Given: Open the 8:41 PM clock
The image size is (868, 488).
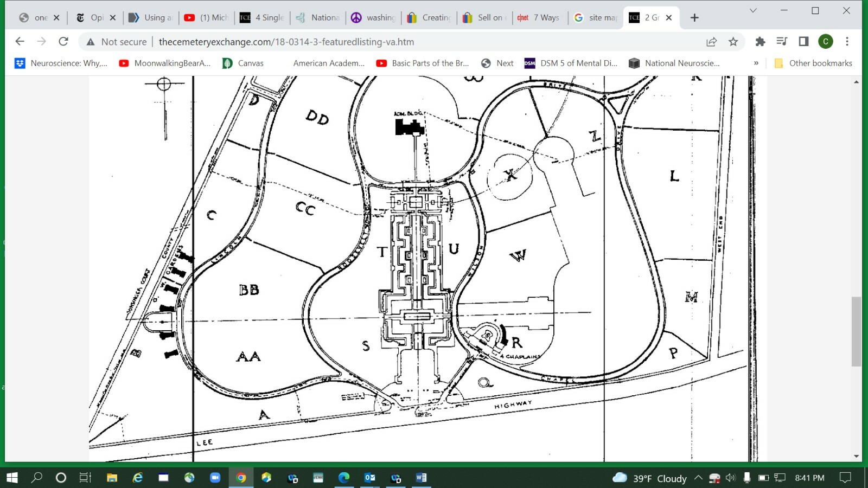Looking at the screenshot, I should pyautogui.click(x=809, y=478).
